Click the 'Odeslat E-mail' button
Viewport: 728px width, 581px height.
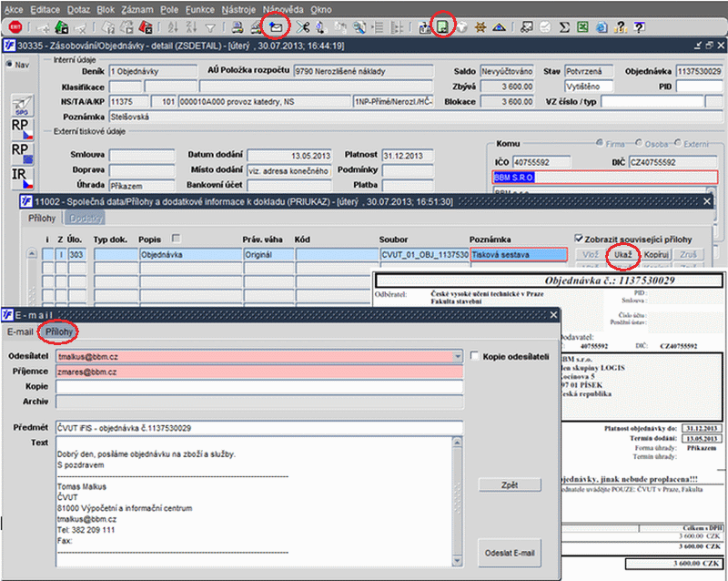pyautogui.click(x=509, y=552)
